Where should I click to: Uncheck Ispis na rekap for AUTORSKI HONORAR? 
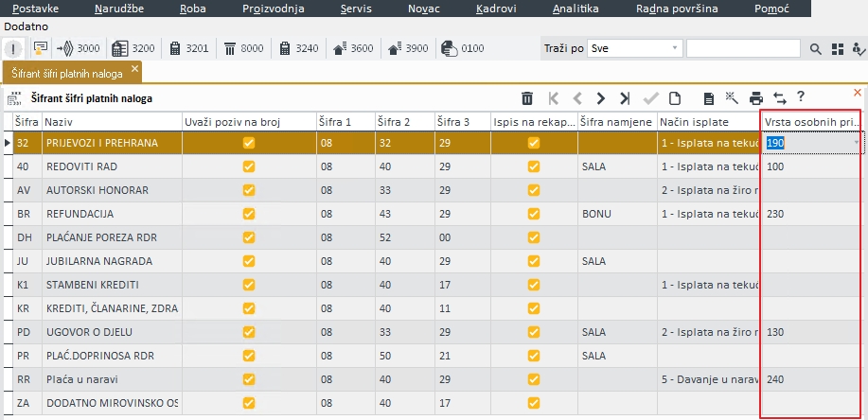(x=534, y=190)
